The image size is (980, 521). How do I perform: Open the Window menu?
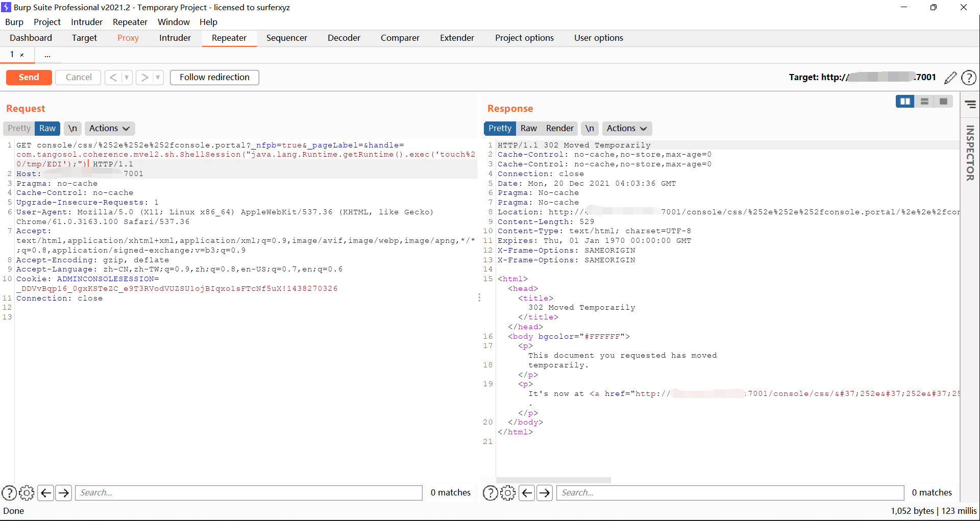click(x=174, y=22)
